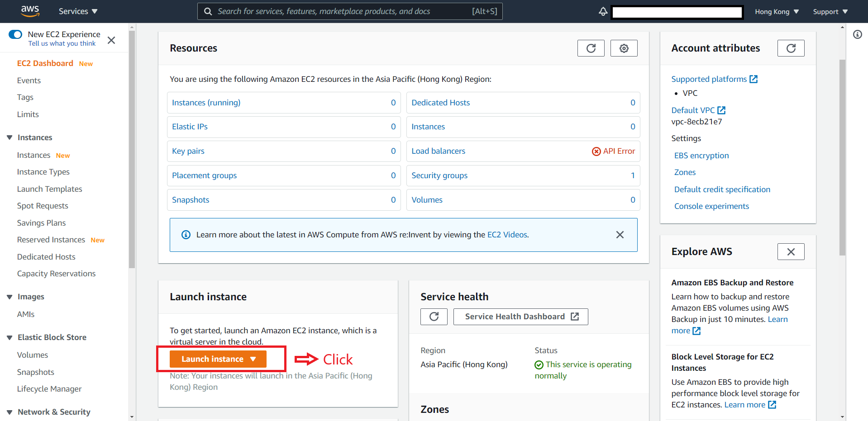Open Limits in the sidebar
This screenshot has width=868, height=421.
[x=28, y=114]
